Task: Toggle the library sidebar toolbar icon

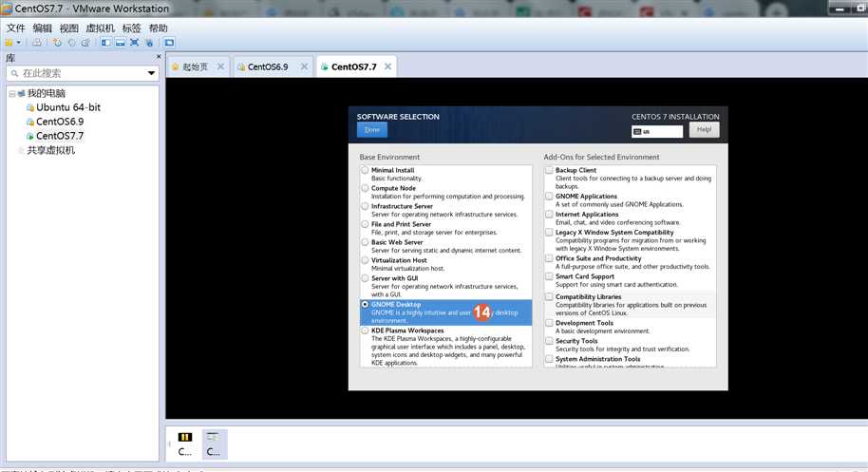Action: point(105,43)
